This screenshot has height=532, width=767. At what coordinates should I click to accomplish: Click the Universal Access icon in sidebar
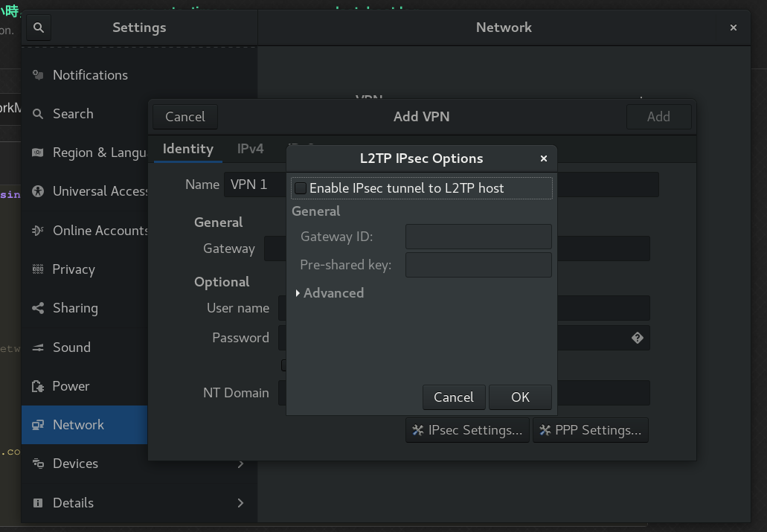click(38, 191)
